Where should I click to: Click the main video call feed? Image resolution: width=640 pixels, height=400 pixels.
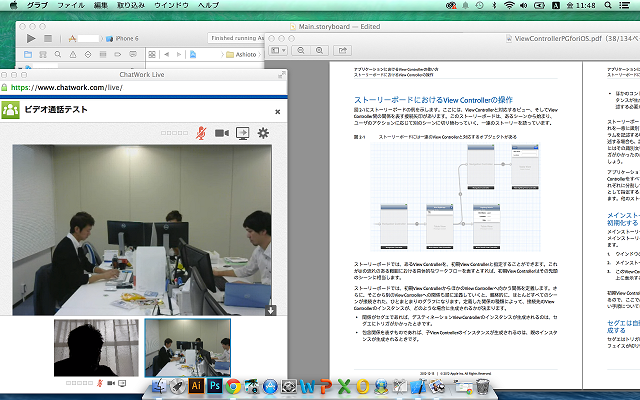(142, 230)
